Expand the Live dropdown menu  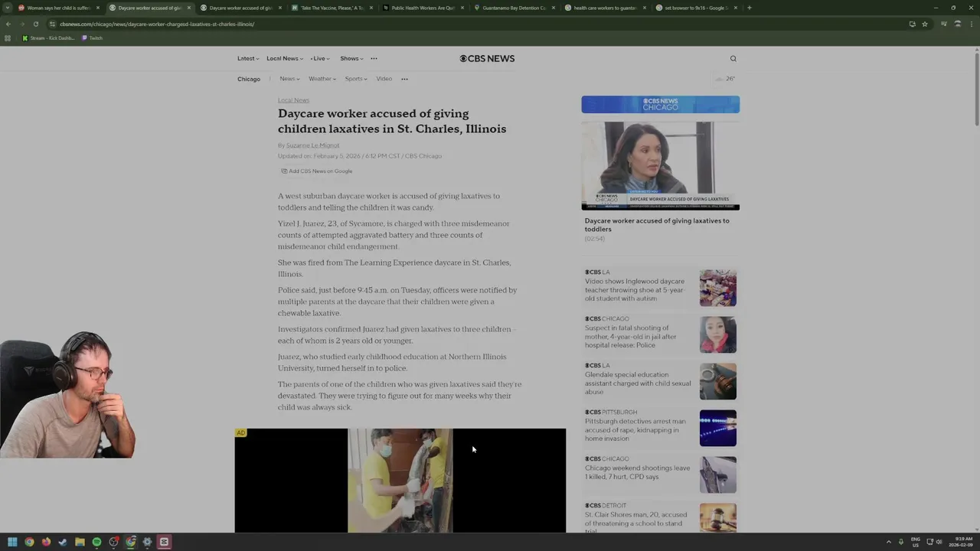(x=320, y=58)
